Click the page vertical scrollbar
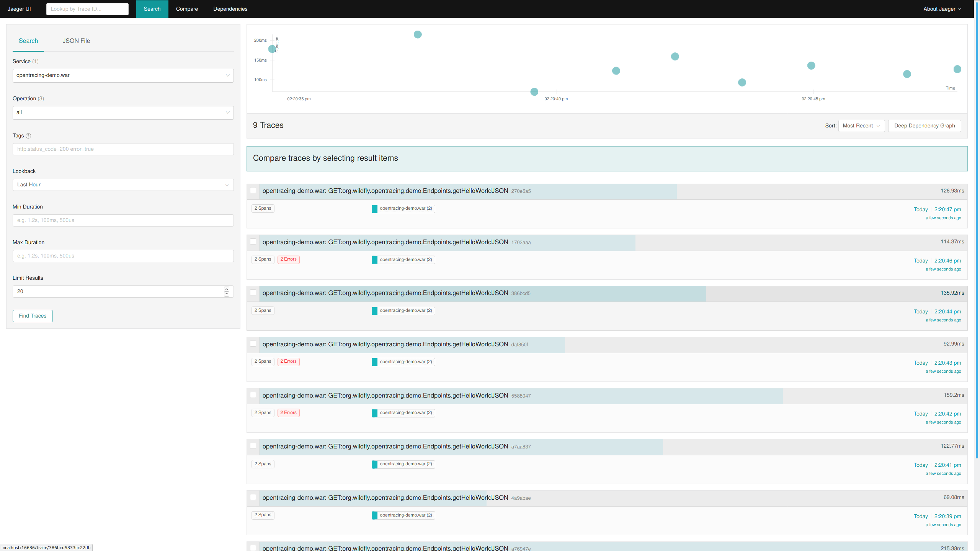This screenshot has height=551, width=980. (x=977, y=230)
